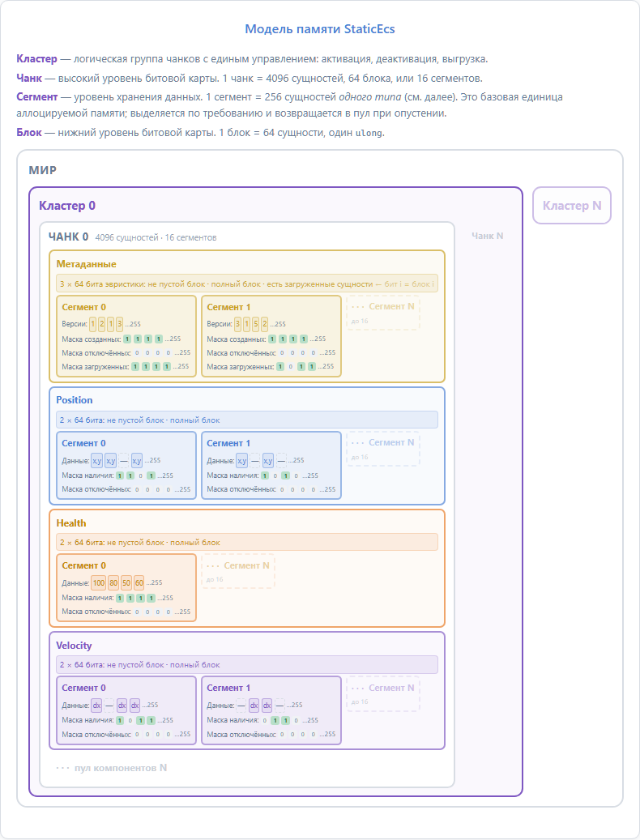
Task: Click the Health data value "80"
Action: [113, 583]
